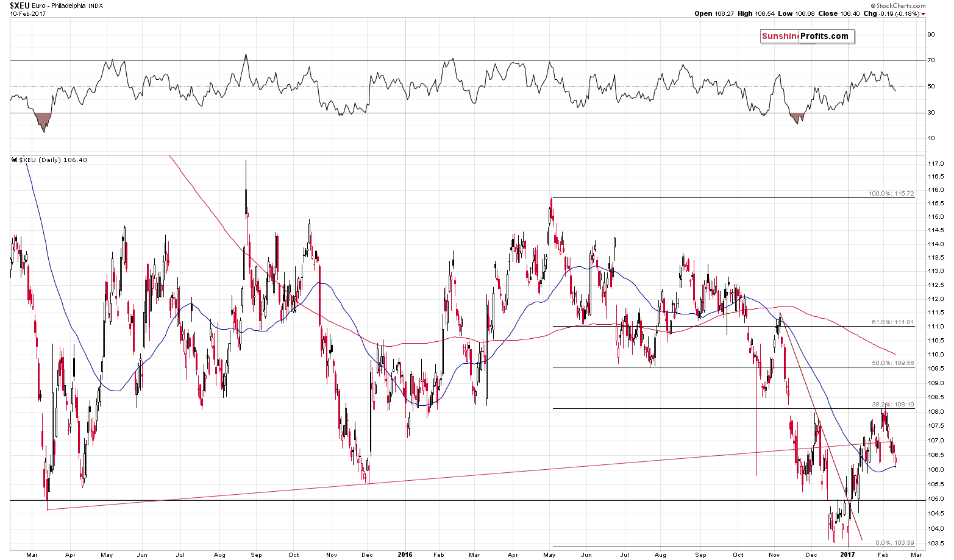Click the RSI axis label 50

click(931, 87)
